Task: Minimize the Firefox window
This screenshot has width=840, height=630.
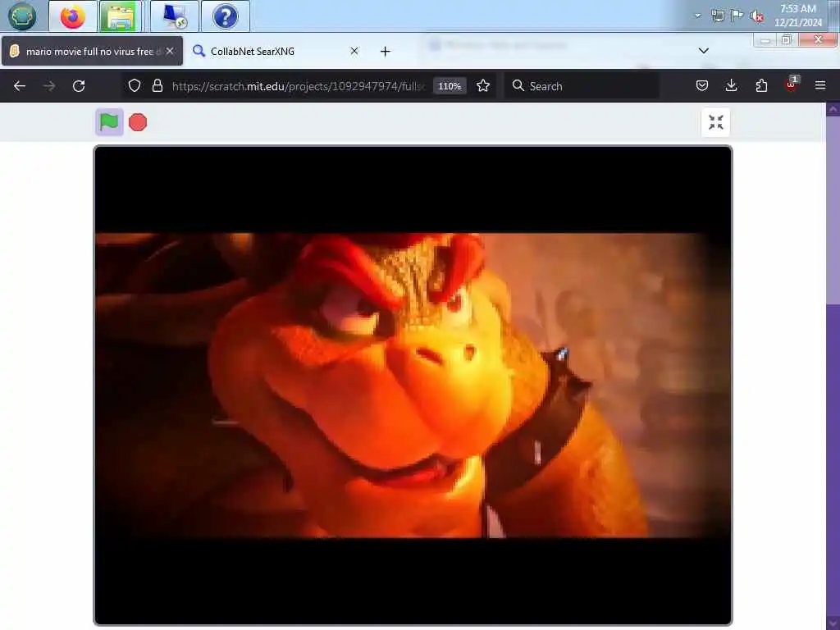Action: [x=765, y=40]
